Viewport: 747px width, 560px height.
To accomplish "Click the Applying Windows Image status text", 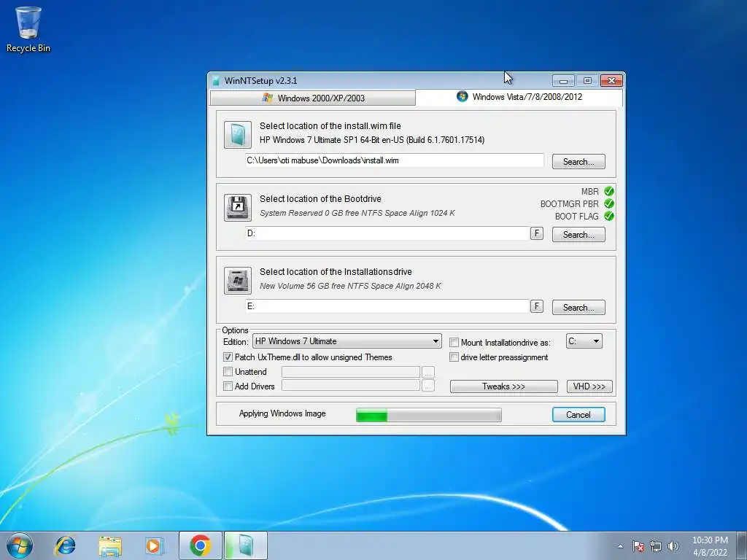I will point(282,413).
